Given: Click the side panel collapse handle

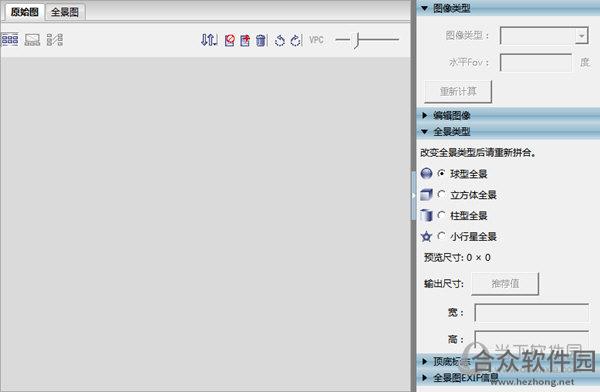Looking at the screenshot, I should [x=414, y=196].
